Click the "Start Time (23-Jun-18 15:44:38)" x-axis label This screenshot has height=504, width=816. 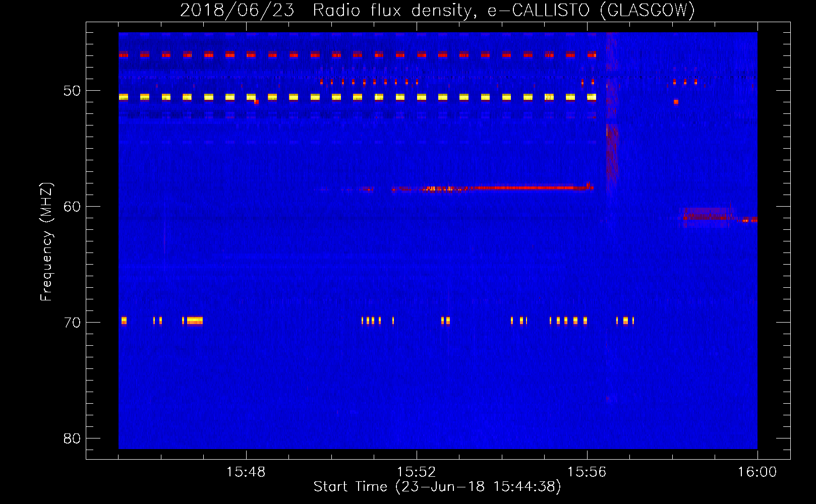(x=437, y=487)
